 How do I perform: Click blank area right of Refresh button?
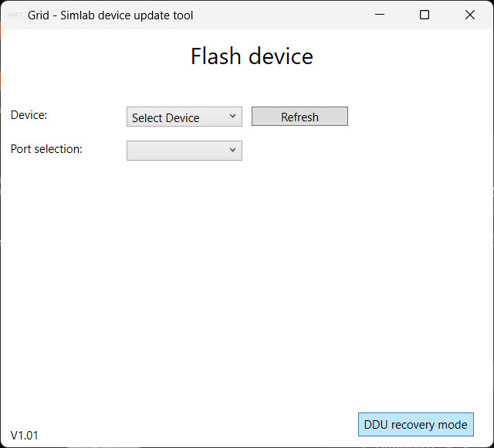[x=419, y=117]
